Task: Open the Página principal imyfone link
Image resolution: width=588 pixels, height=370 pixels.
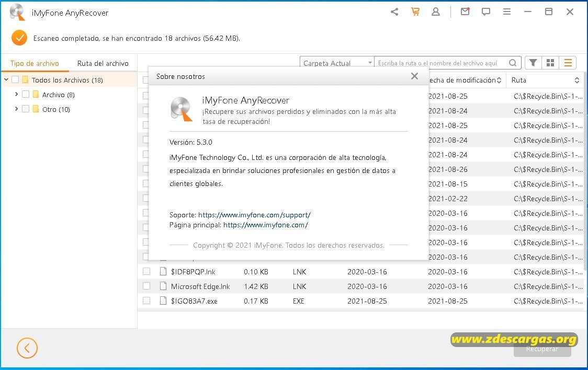Action: click(266, 225)
